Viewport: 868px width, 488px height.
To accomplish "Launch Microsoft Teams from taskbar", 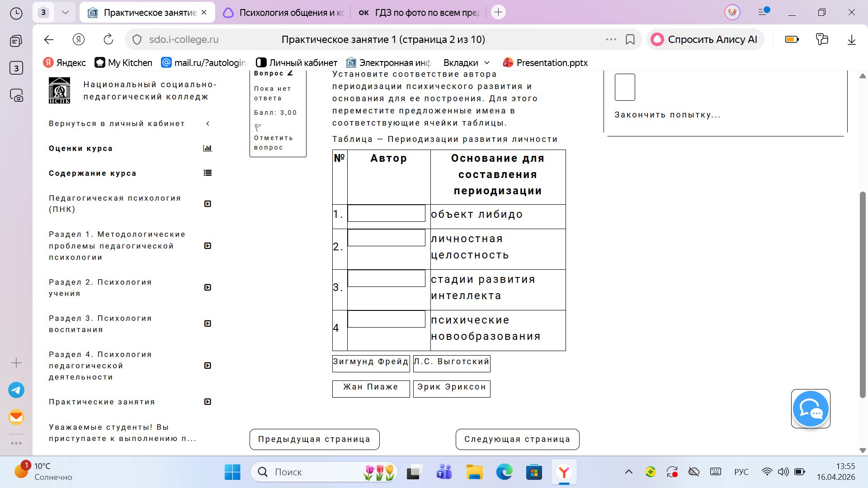I will (x=444, y=472).
